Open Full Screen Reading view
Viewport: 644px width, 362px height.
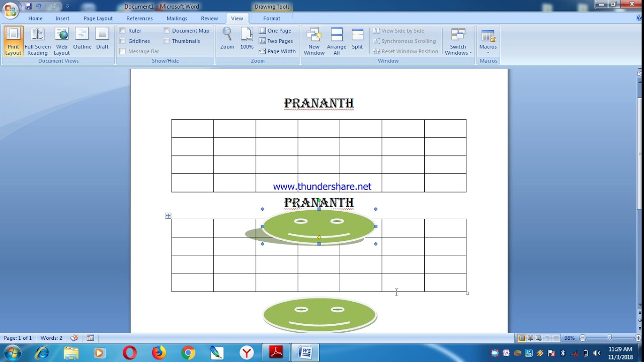(x=38, y=41)
